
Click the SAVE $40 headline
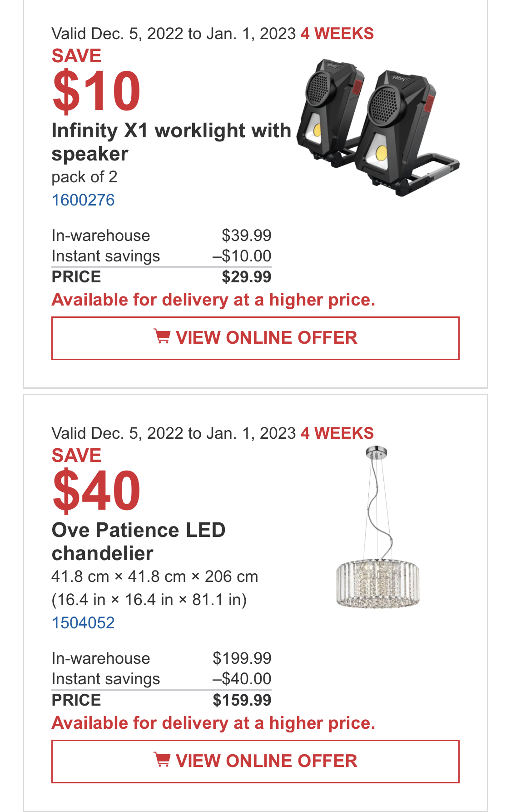pos(96,480)
